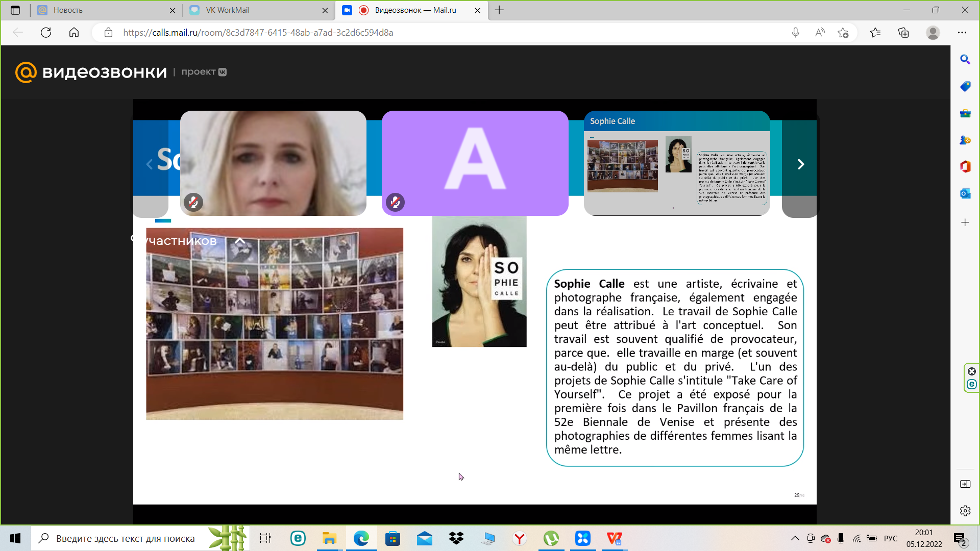Open the Edge sidebar search
This screenshot has height=551, width=980.
click(965, 59)
